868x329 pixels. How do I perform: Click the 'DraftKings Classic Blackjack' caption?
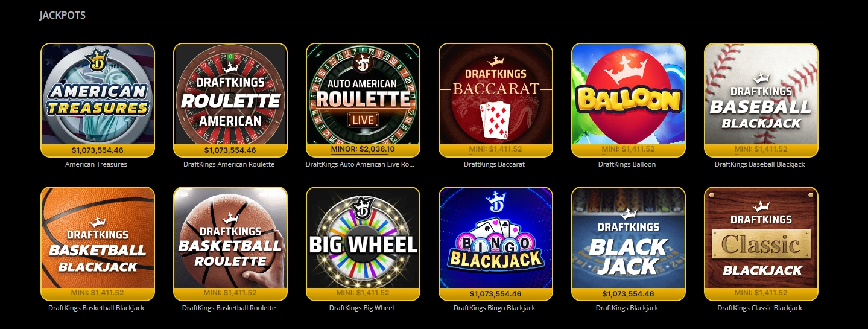760,308
